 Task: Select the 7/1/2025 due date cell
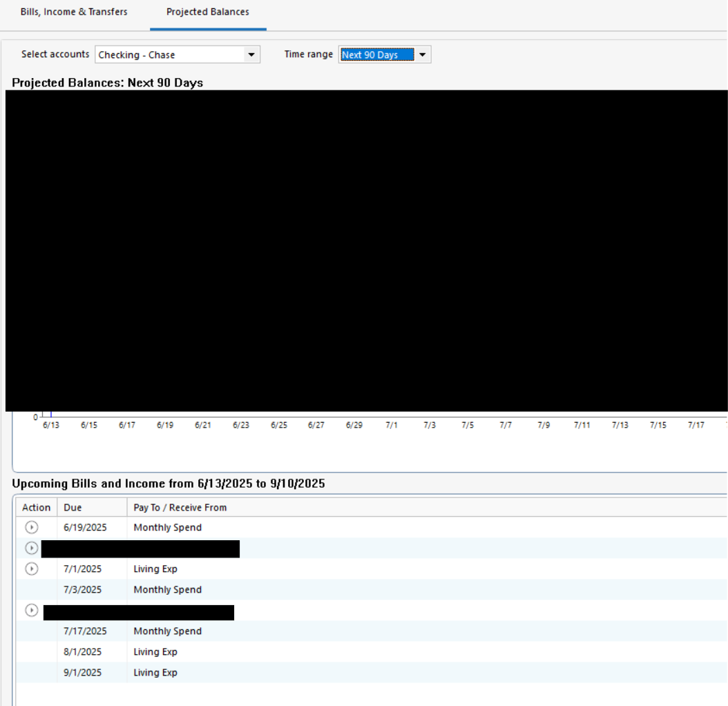(82, 569)
